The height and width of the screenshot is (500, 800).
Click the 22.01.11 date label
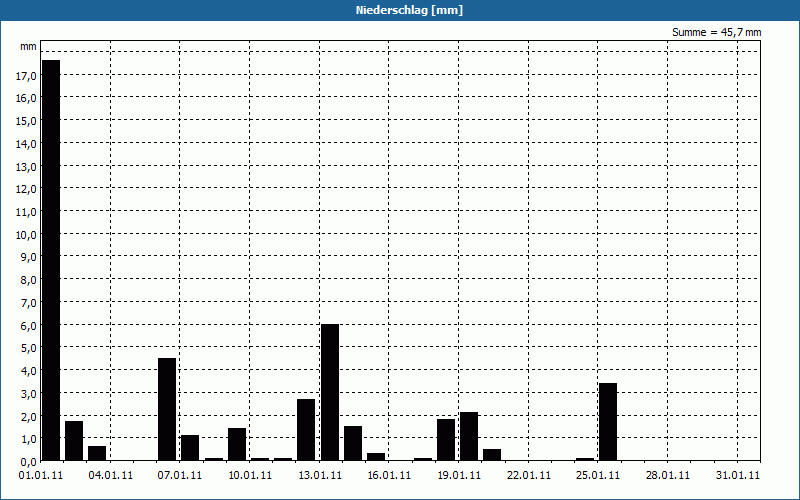pyautogui.click(x=529, y=475)
